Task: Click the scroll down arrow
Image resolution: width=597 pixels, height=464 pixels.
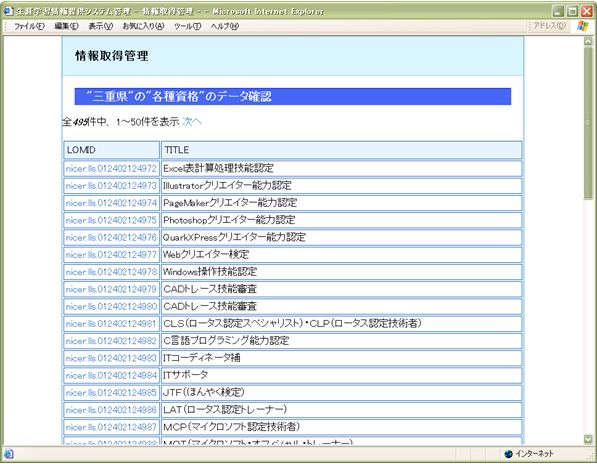Action: coord(588,439)
